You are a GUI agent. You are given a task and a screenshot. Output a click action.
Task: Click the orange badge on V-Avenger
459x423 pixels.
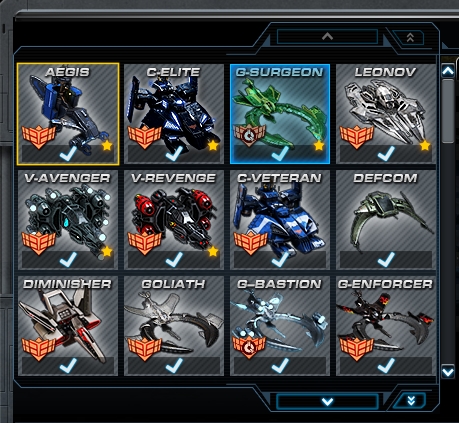pos(39,243)
